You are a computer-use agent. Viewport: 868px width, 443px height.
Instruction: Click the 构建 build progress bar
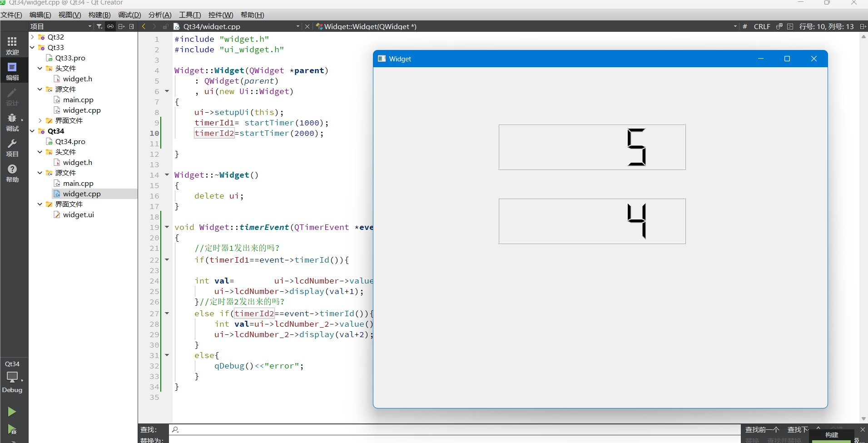tap(831, 436)
